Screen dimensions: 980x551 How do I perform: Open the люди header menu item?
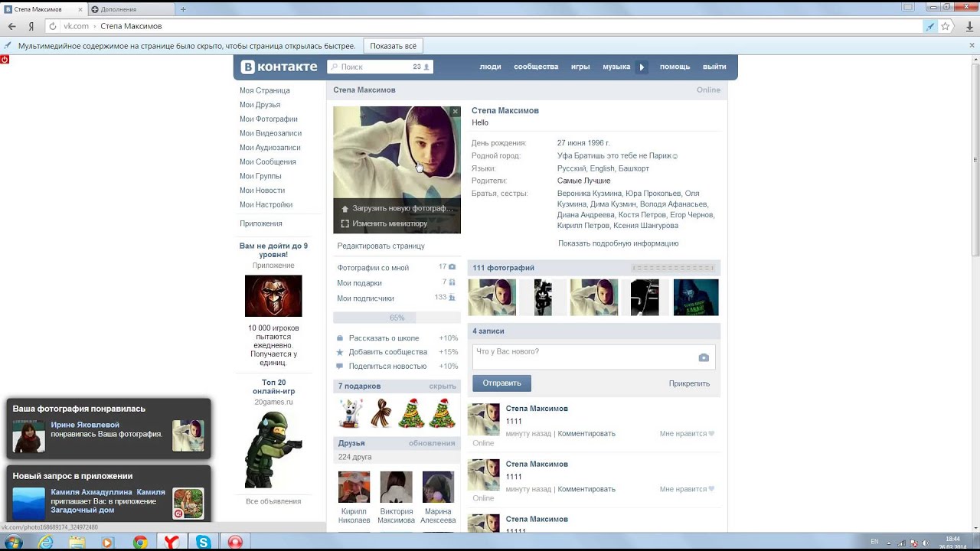click(x=490, y=67)
